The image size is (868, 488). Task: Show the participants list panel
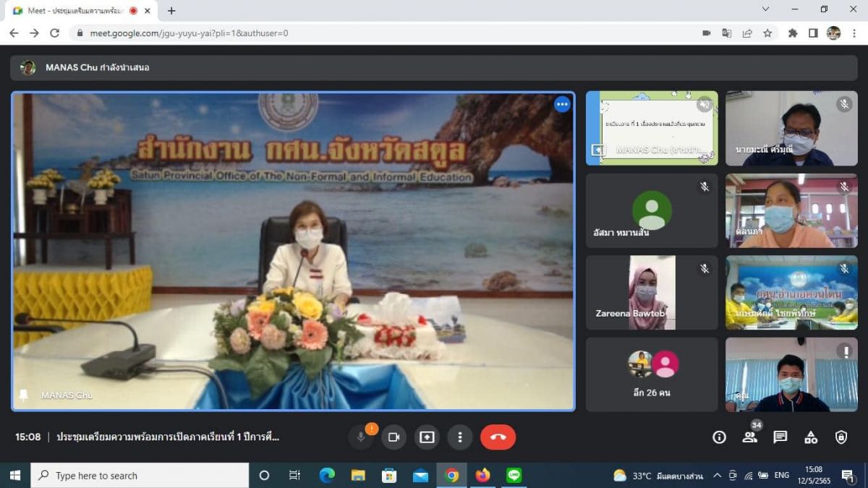(749, 437)
